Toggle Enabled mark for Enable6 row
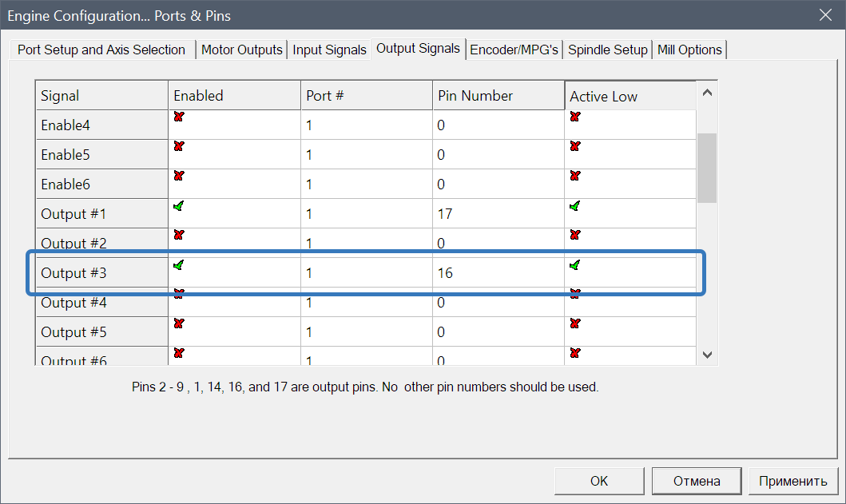Viewport: 846px width, 504px height. pos(179,176)
